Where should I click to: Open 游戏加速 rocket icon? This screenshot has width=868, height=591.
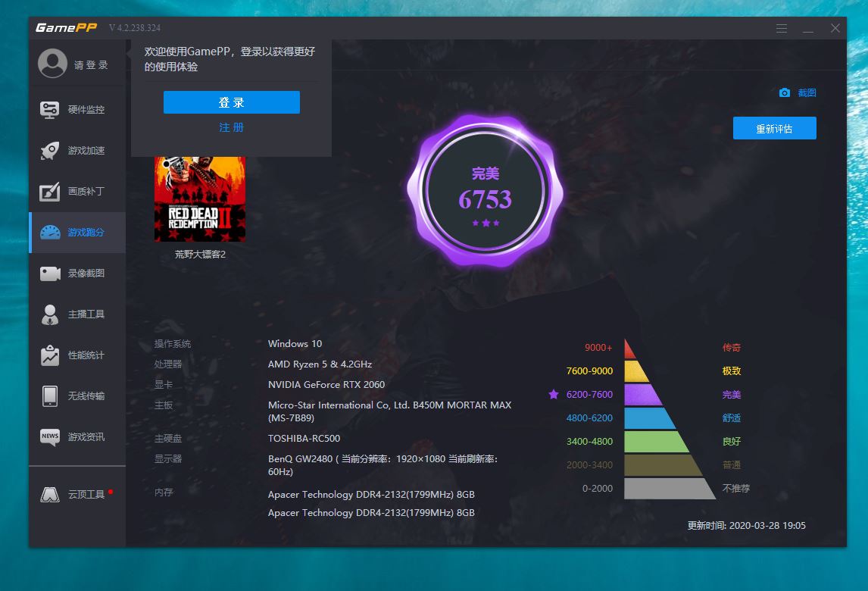point(50,151)
